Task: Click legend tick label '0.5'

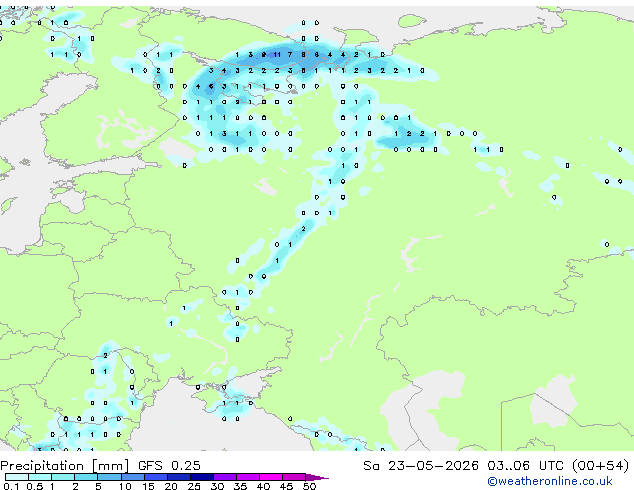Action: (x=35, y=486)
